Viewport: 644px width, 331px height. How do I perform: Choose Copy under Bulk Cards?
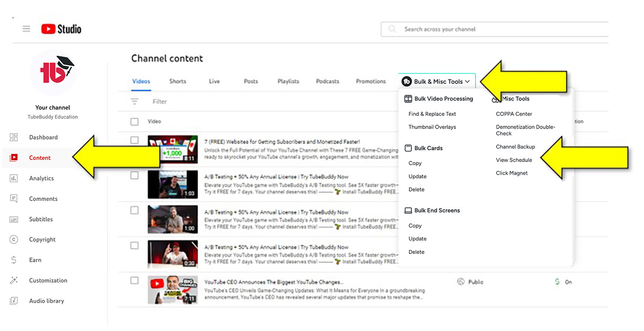(415, 163)
